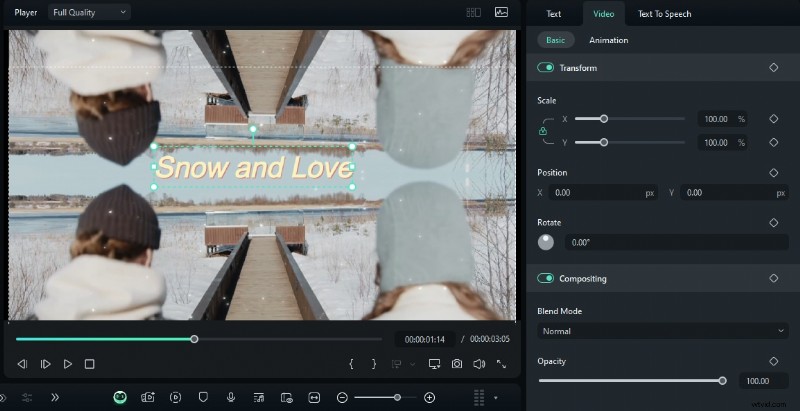Click the Opacity slider handle
This screenshot has height=411, width=800.
tap(722, 381)
